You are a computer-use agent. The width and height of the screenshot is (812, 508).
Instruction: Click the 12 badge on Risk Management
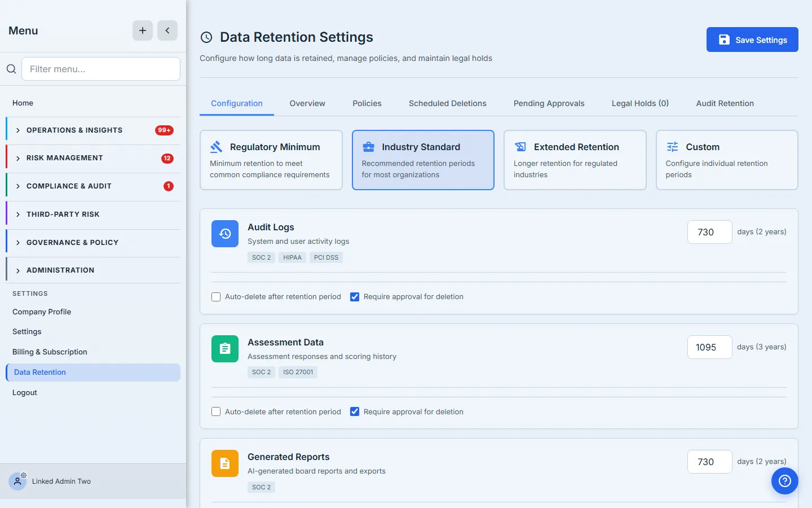[167, 158]
